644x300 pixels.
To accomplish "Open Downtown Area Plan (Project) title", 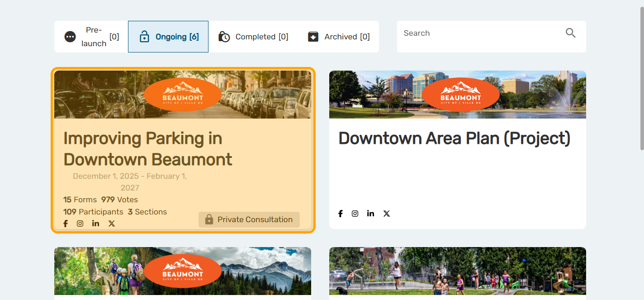I will tap(454, 138).
